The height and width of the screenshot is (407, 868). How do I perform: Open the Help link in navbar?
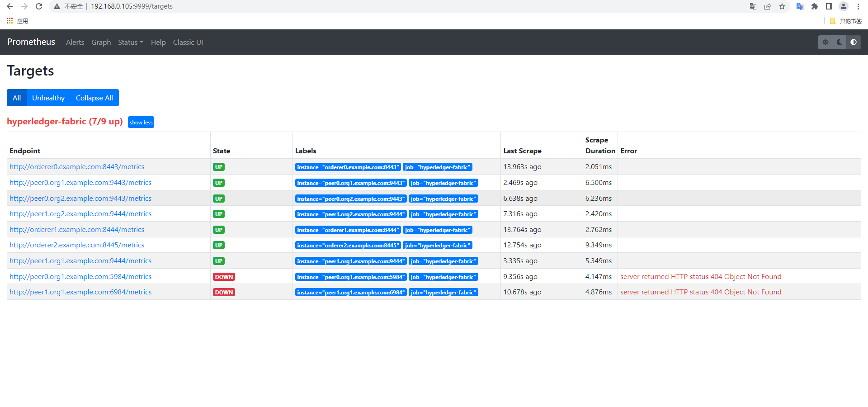pos(158,42)
